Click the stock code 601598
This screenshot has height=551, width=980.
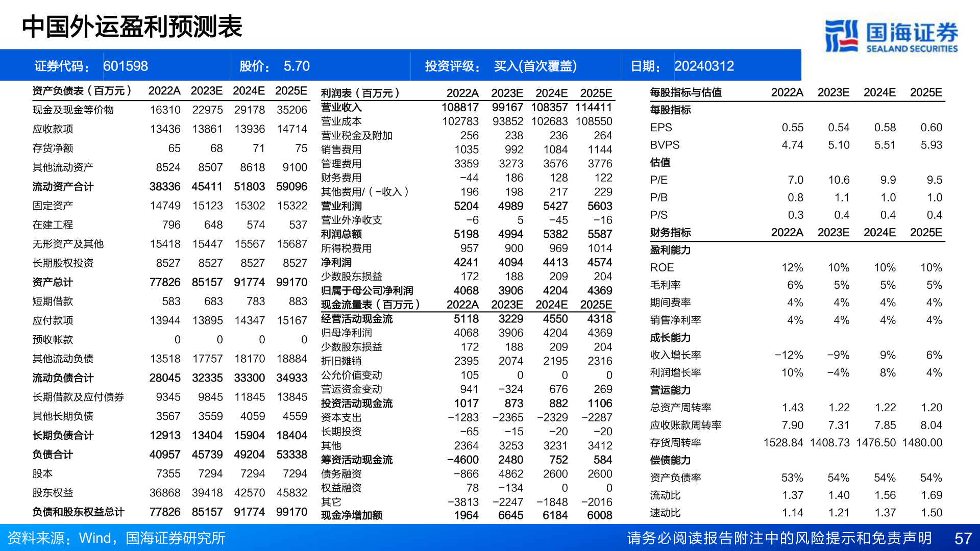[x=126, y=66]
